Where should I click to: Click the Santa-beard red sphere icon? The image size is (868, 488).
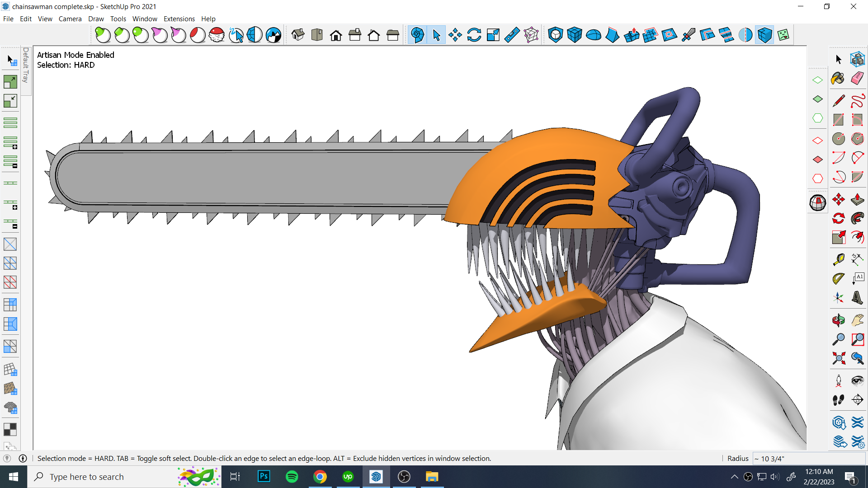[x=217, y=35]
